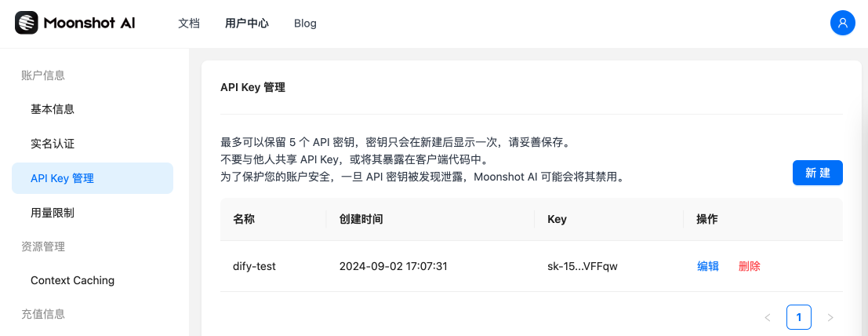Click the dify-test key name cell
This screenshot has height=336, width=868.
point(255,266)
